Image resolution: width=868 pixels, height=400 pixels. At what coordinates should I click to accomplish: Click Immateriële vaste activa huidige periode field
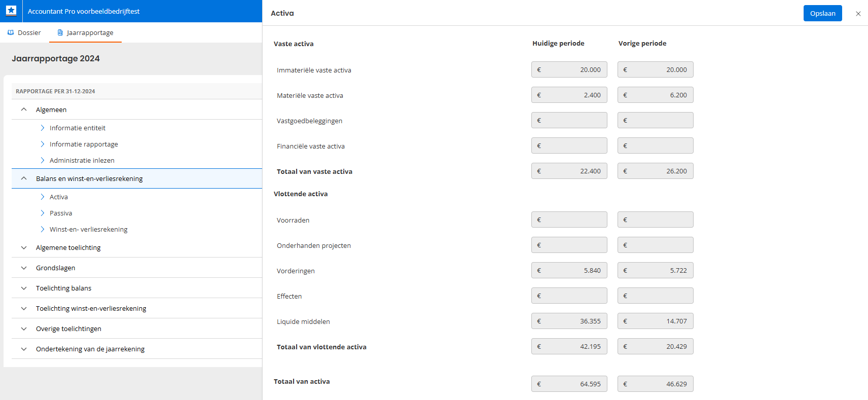(x=569, y=69)
